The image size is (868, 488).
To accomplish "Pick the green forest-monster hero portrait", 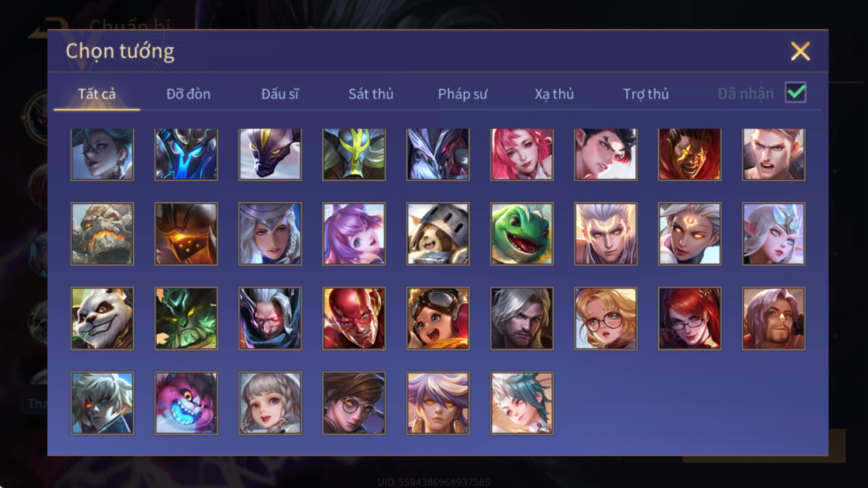I will (186, 319).
